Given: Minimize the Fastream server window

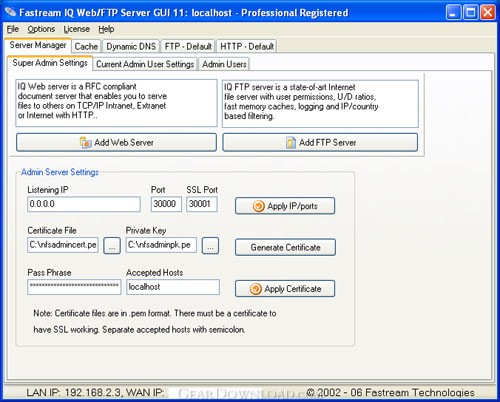Looking at the screenshot, I should pos(453,12).
